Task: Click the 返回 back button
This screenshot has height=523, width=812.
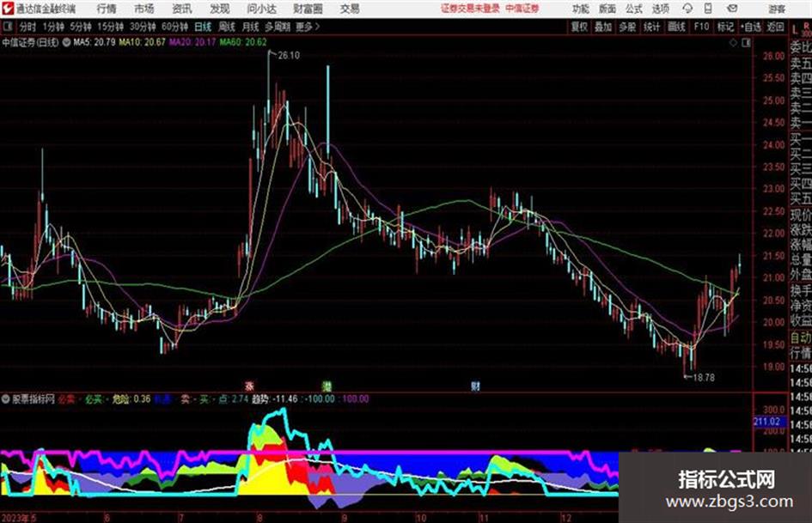Action: pos(775,27)
